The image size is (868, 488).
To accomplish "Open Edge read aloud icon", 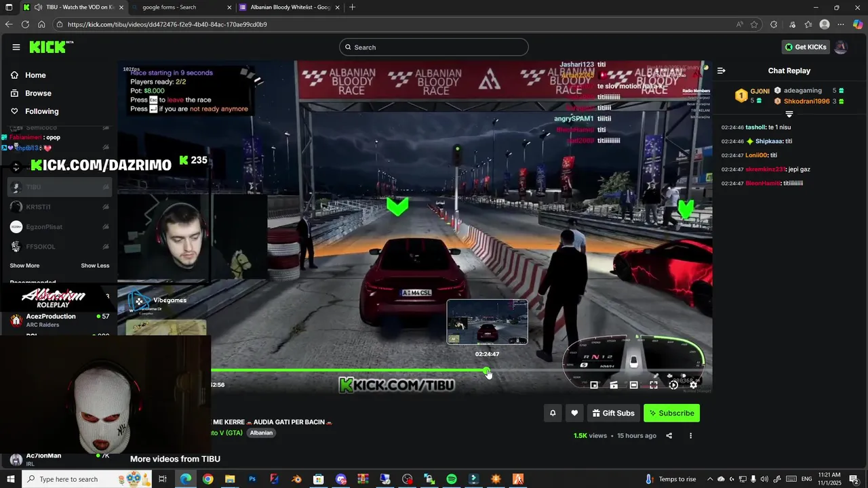I will pyautogui.click(x=739, y=24).
